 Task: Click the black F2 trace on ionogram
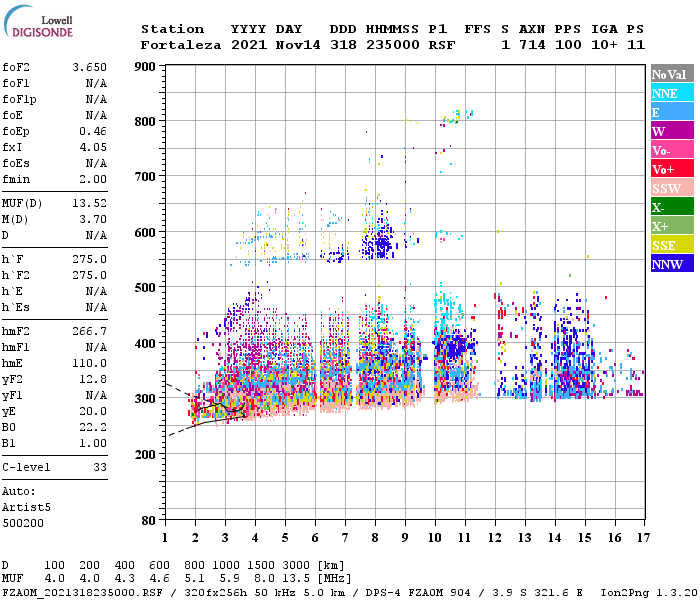(x=220, y=407)
